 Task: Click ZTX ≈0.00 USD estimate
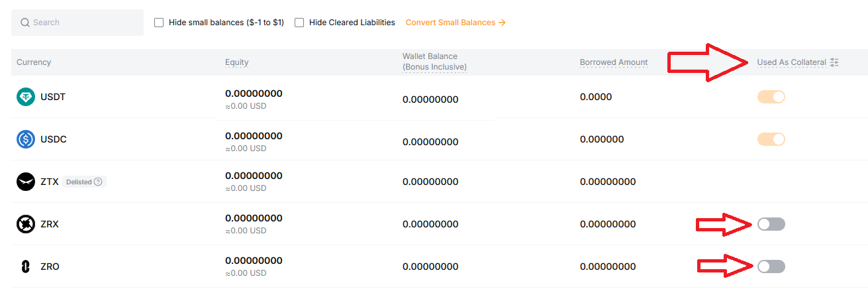point(246,188)
